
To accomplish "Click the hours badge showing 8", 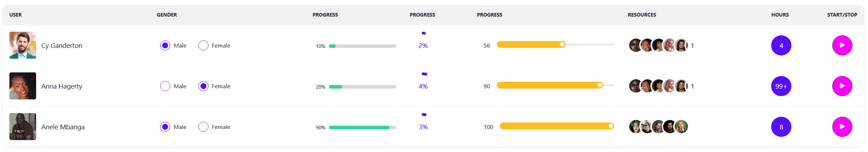I will pyautogui.click(x=781, y=127).
